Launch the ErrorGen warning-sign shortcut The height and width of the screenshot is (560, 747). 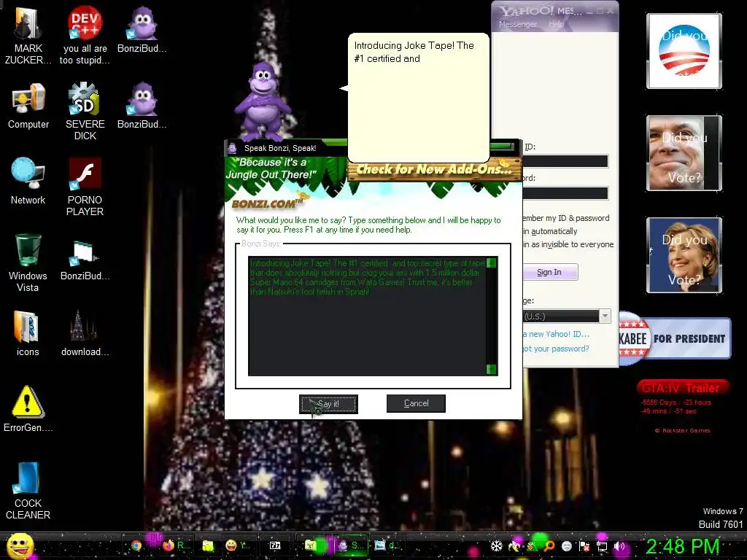tap(28, 408)
